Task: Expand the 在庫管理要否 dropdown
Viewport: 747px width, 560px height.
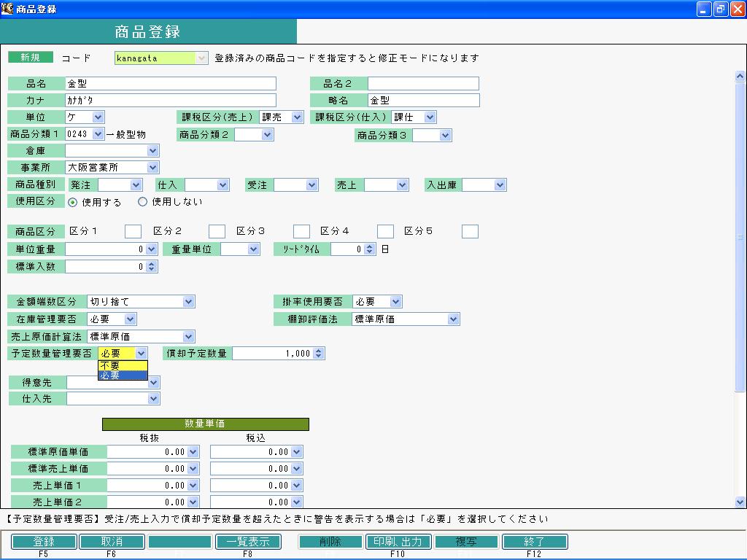Action: click(130, 319)
